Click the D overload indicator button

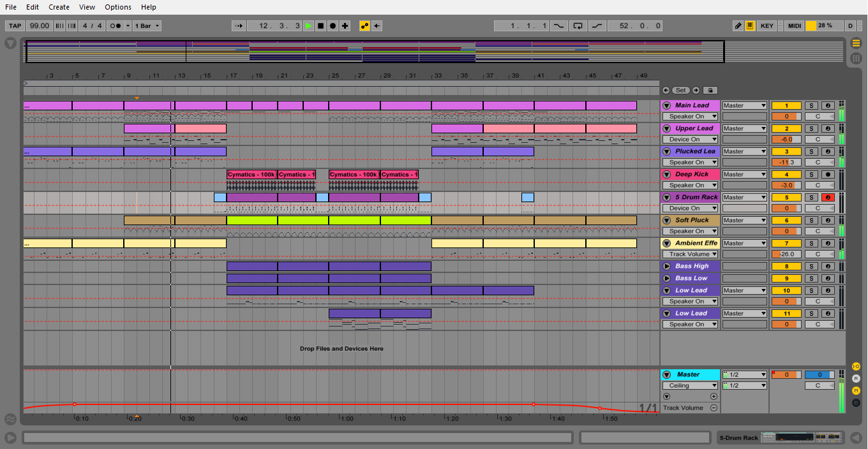pos(849,26)
